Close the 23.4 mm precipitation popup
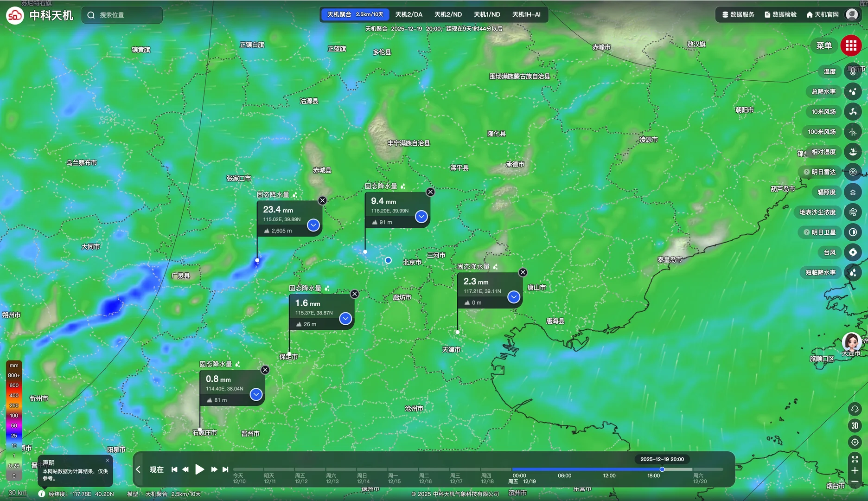Image resolution: width=868 pixels, height=501 pixels. [x=322, y=200]
